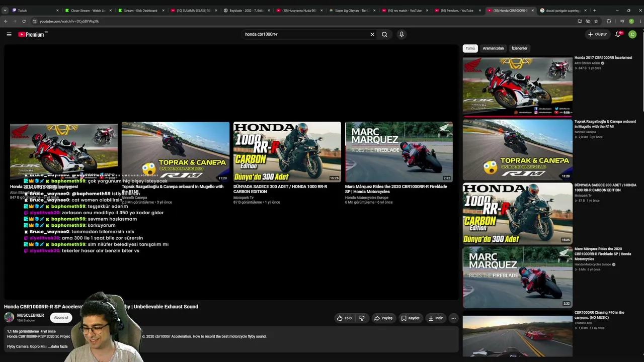Select the 'Tümü' filter chip

pos(470,48)
